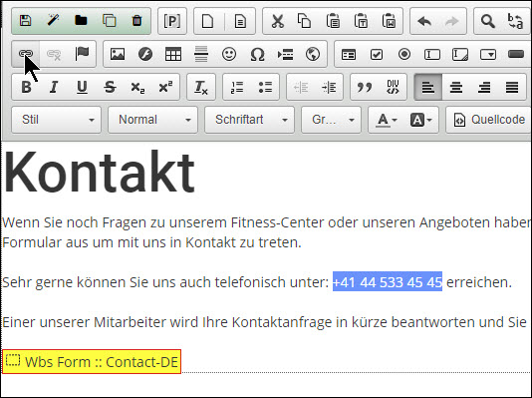Toggle numbered list

pyautogui.click(x=237, y=87)
